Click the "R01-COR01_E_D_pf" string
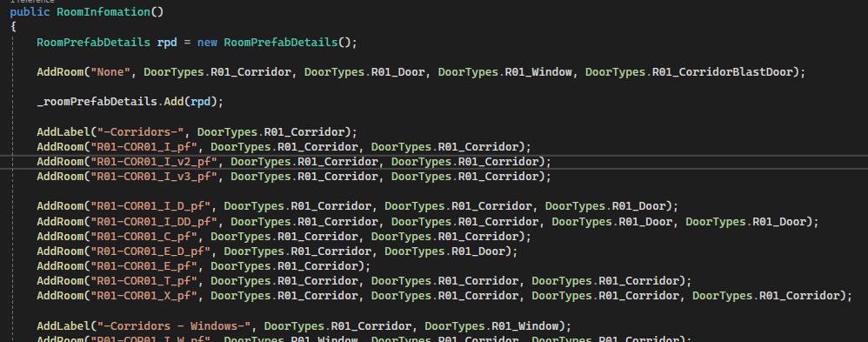868x342 pixels. 150,251
